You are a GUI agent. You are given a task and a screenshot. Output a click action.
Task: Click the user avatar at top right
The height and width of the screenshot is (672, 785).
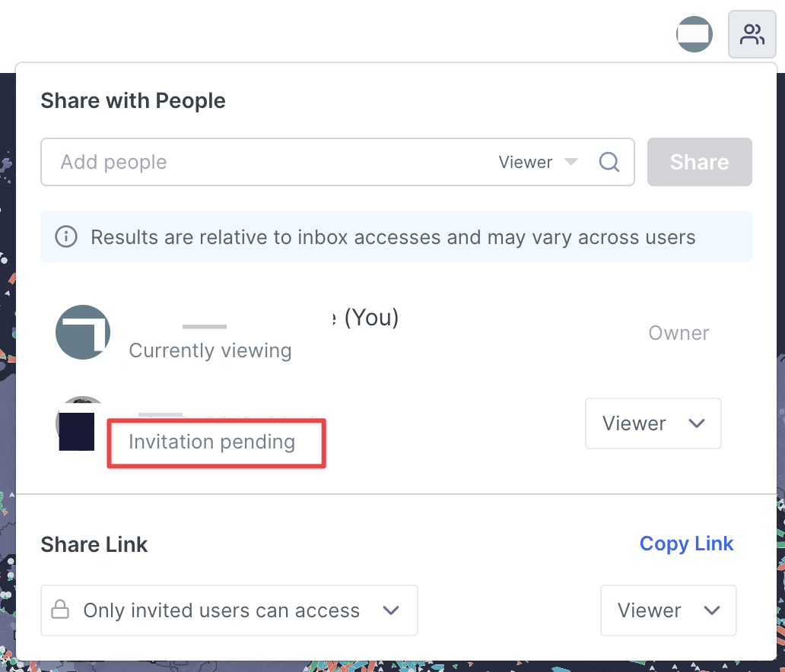coord(694,35)
